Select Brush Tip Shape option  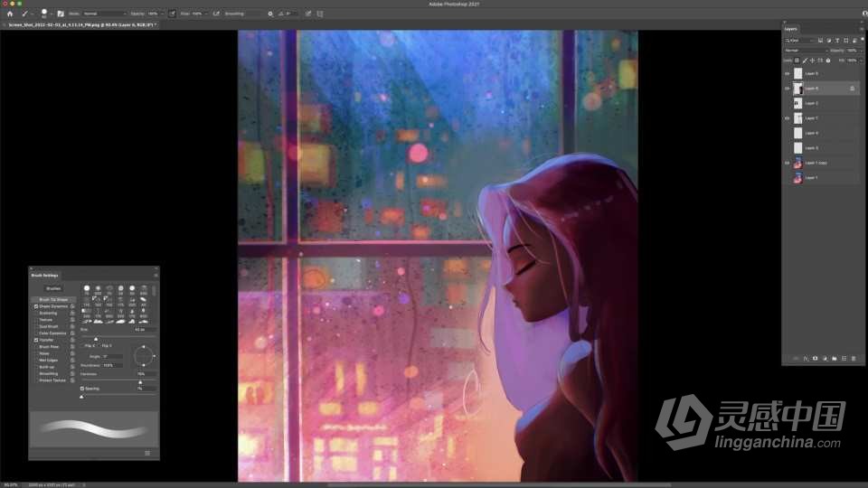tap(53, 299)
